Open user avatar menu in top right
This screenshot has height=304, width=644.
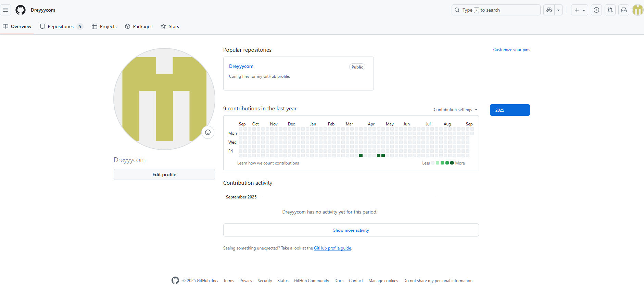[637, 10]
